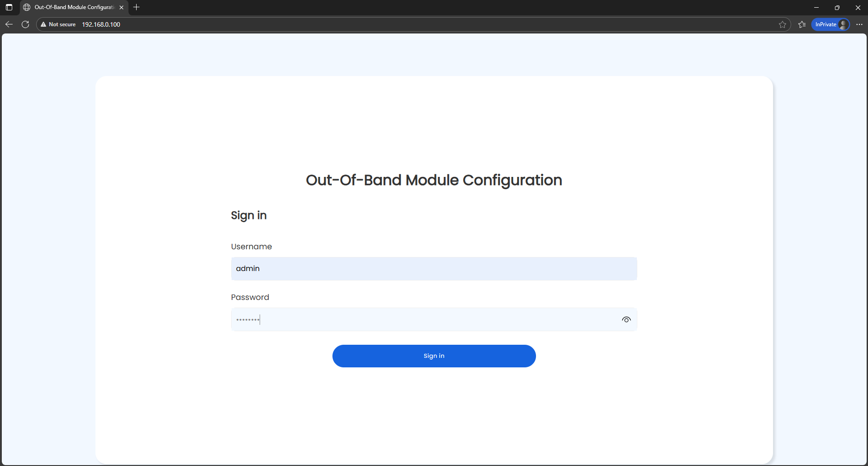Click inside the Password input field
The image size is (868, 466).
click(407, 319)
